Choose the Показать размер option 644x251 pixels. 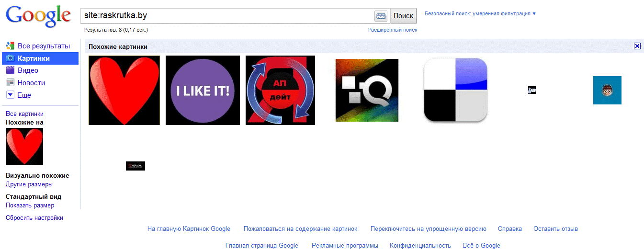(x=30, y=205)
